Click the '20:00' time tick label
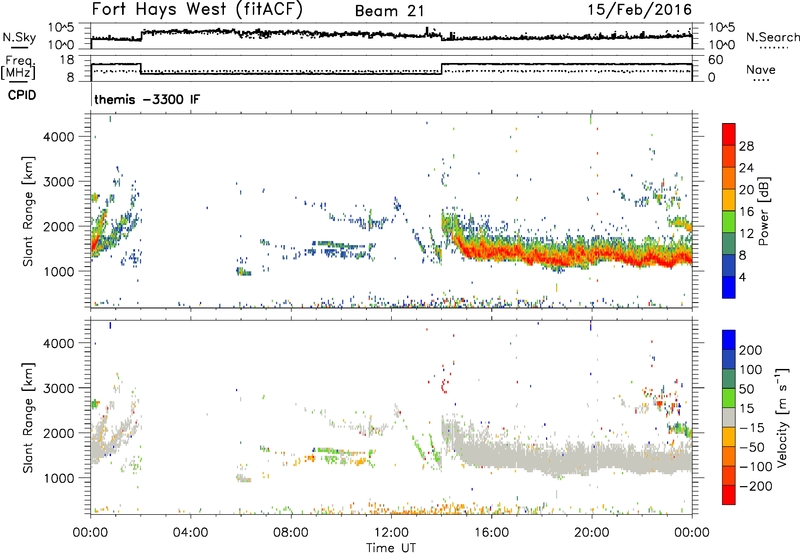The image size is (800, 554). [592, 533]
